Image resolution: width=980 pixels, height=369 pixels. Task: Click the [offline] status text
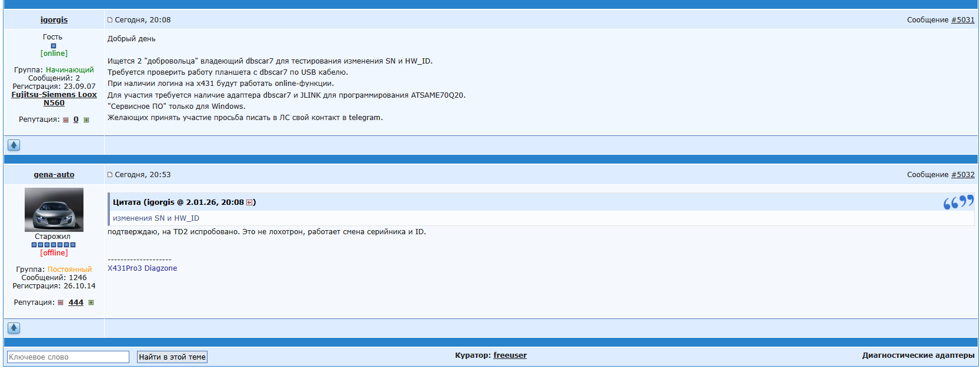click(x=54, y=253)
